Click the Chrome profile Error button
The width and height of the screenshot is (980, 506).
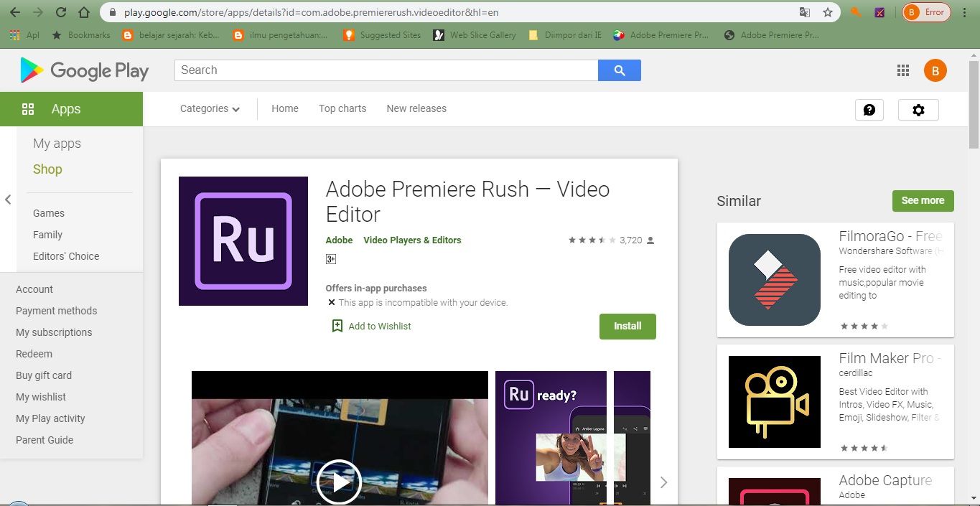(926, 12)
